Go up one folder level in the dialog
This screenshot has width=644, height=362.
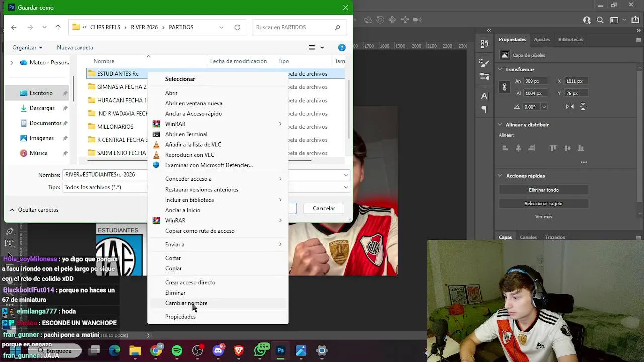click(x=58, y=27)
